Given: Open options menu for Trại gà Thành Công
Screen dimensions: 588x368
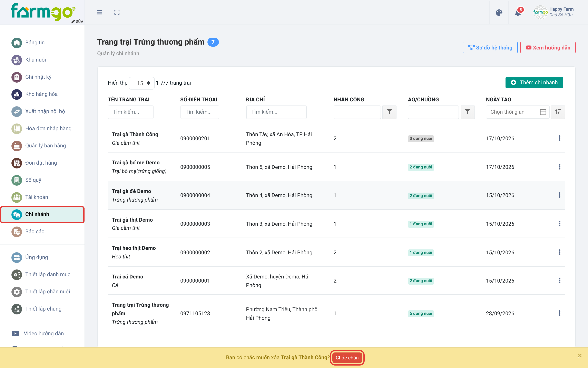Looking at the screenshot, I should 559,138.
